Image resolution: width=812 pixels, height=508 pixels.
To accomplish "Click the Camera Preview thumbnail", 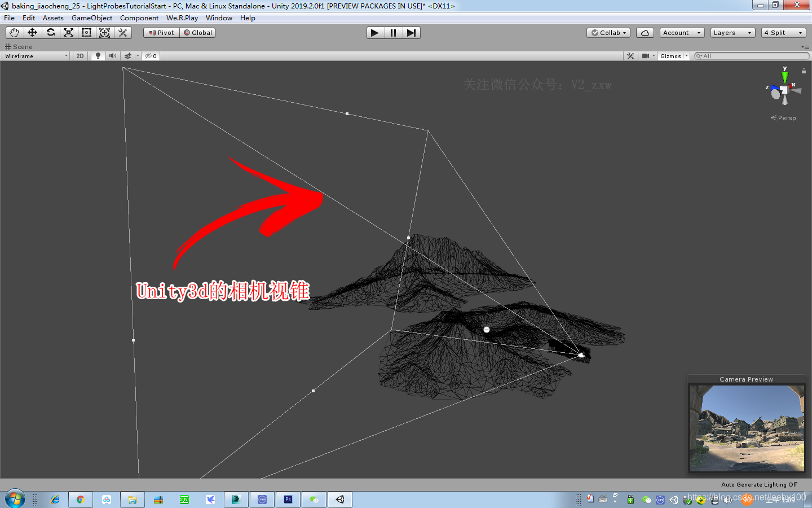I will pos(747,428).
